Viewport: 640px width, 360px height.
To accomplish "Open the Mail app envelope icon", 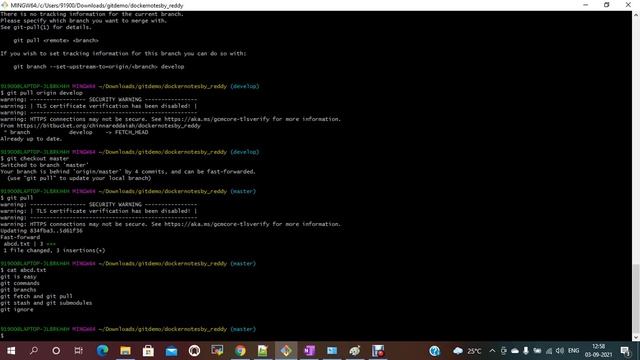I will pyautogui.click(x=171, y=351).
